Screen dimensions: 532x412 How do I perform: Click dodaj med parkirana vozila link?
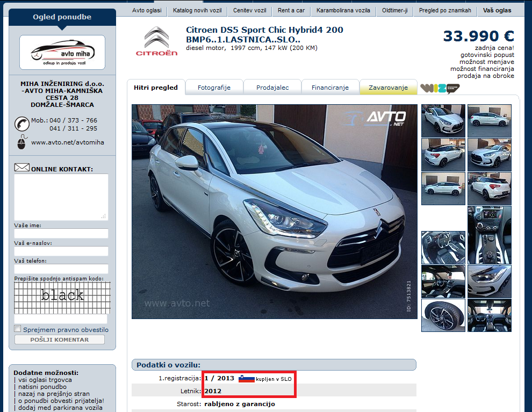pyautogui.click(x=60, y=408)
